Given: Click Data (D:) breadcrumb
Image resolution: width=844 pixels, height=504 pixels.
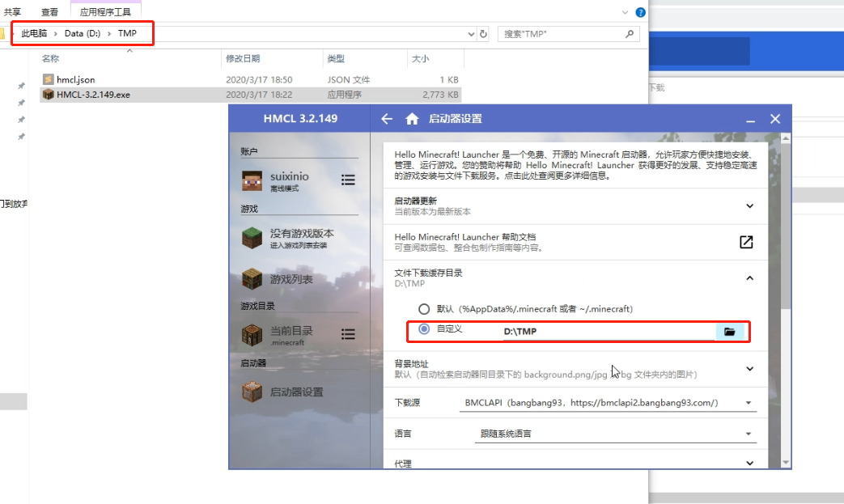Looking at the screenshot, I should 83,33.
